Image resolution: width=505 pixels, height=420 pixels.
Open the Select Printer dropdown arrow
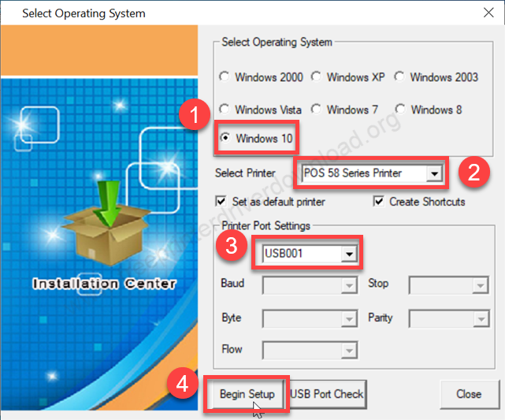pyautogui.click(x=434, y=173)
